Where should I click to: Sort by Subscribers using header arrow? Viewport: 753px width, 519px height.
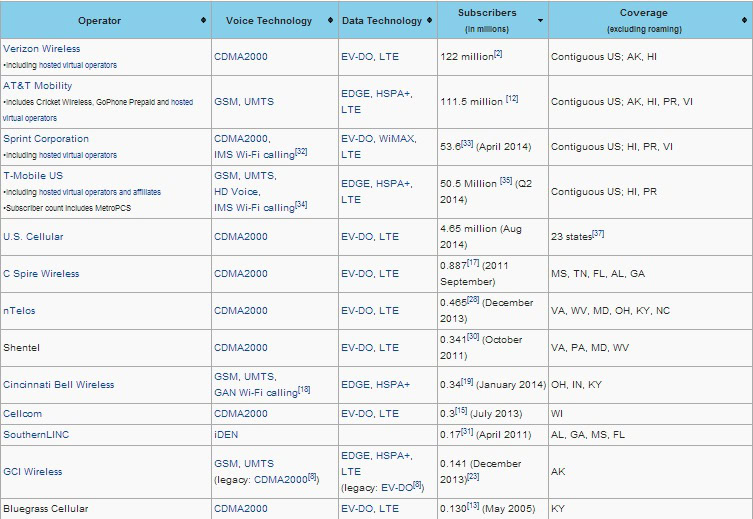coord(541,20)
